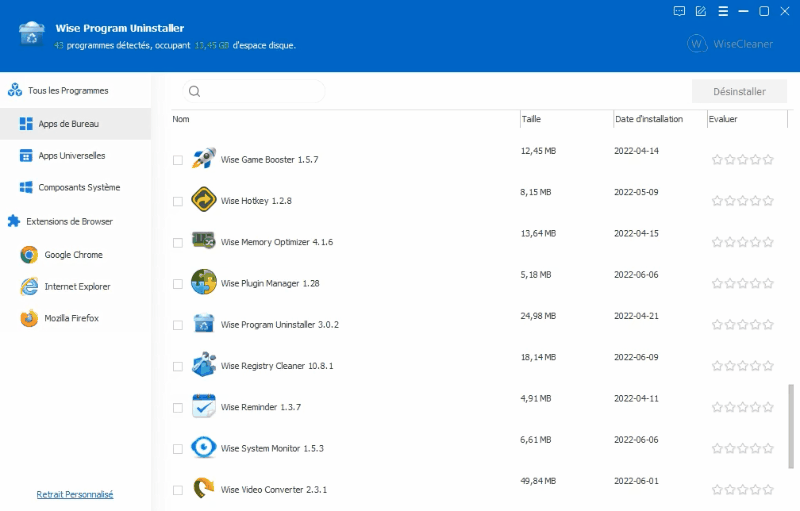The height and width of the screenshot is (511, 800).
Task: Click the Wise Hotkey yellow arrow icon
Action: (204, 199)
